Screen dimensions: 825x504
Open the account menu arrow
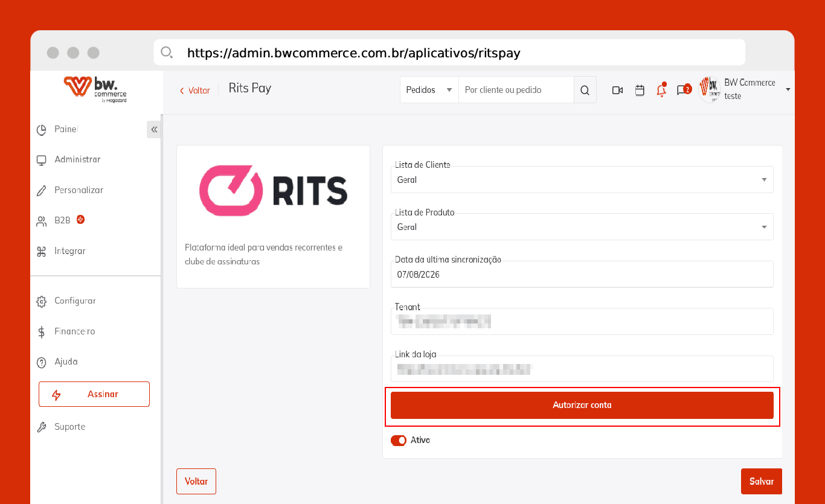coord(788,90)
